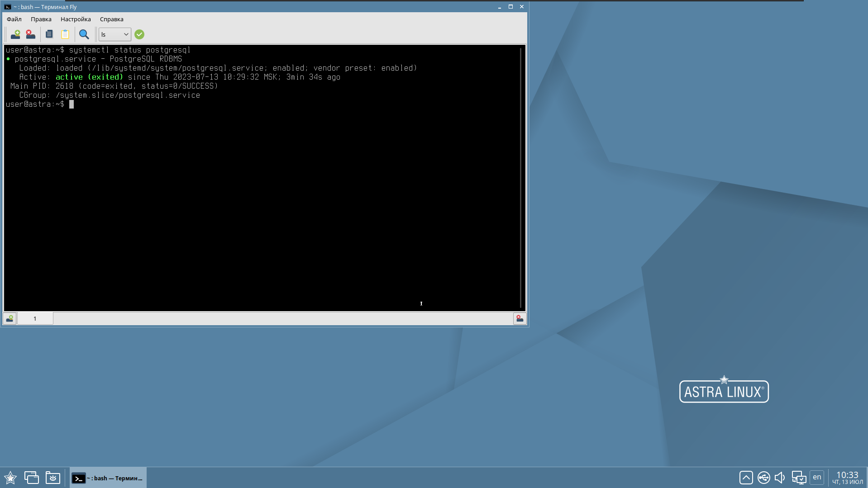
Task: Open the volume speaker tray icon
Action: tap(780, 478)
